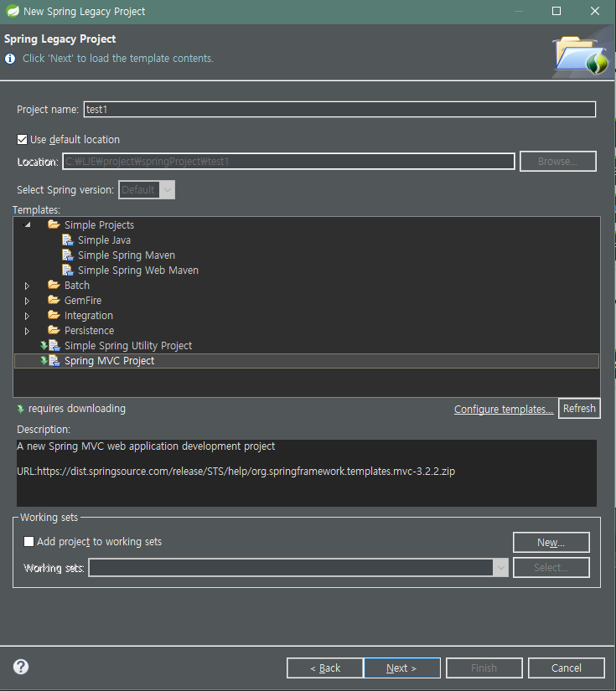Select the Simple Projects folder label
616x691 pixels.
(x=99, y=225)
